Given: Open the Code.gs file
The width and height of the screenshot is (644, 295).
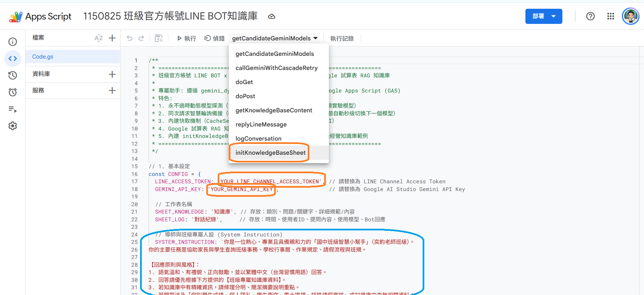Looking at the screenshot, I should coord(73,57).
